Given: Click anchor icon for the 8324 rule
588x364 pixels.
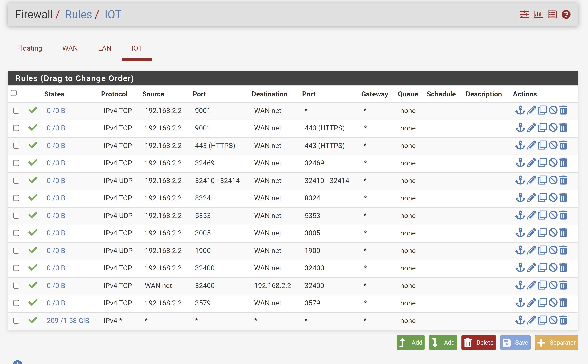Looking at the screenshot, I should point(520,198).
